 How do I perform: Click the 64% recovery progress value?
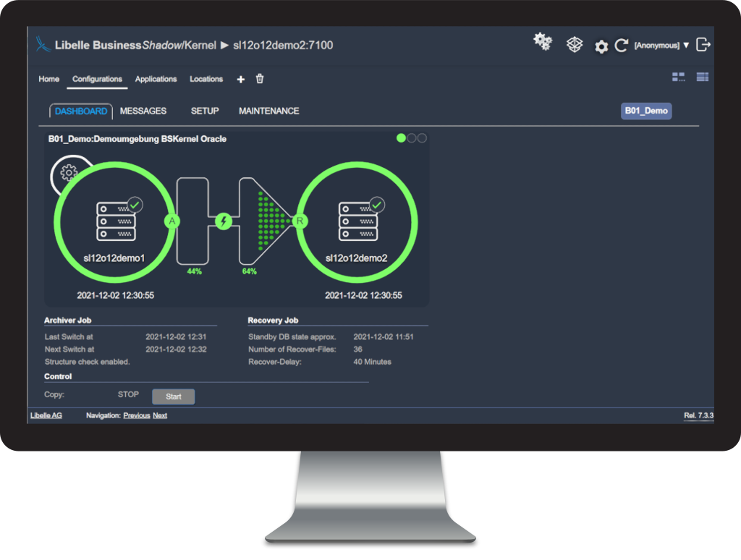(250, 271)
